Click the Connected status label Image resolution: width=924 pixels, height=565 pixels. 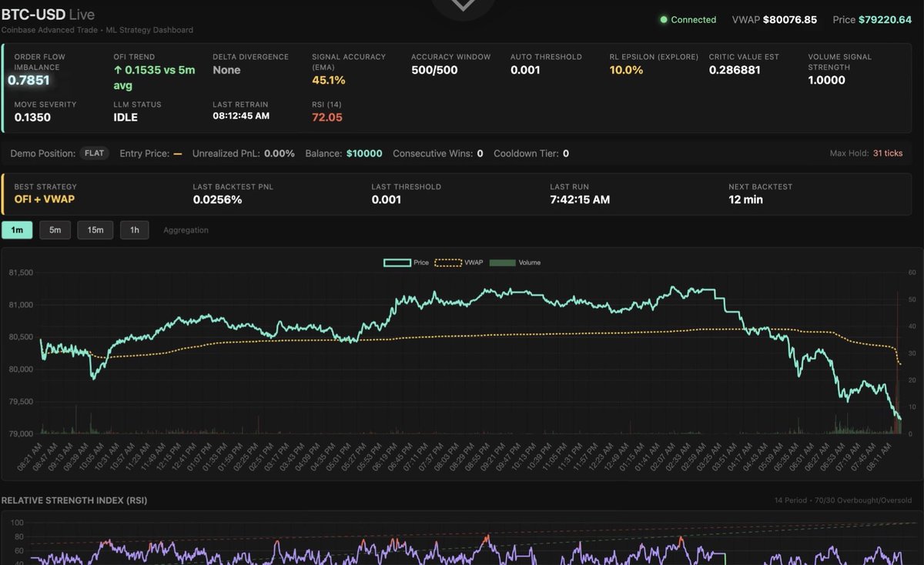(693, 20)
